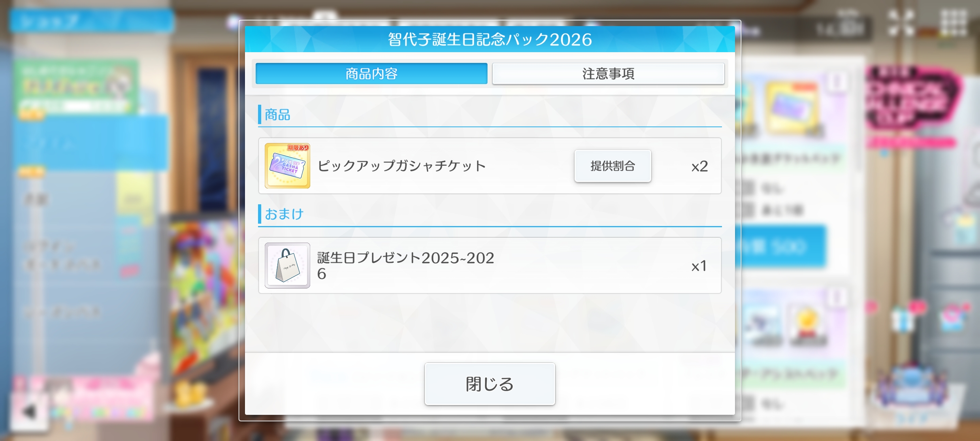The width and height of the screenshot is (980, 441).
Task: Open the 提供割合 rates button
Action: tap(612, 166)
